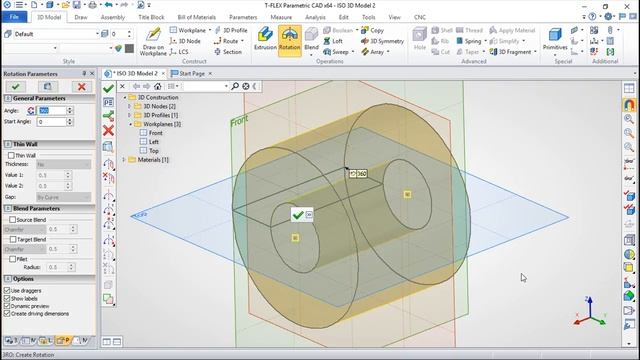The width and height of the screenshot is (640, 360).
Task: Enable the Target Blend checkbox
Action: pos(13,239)
